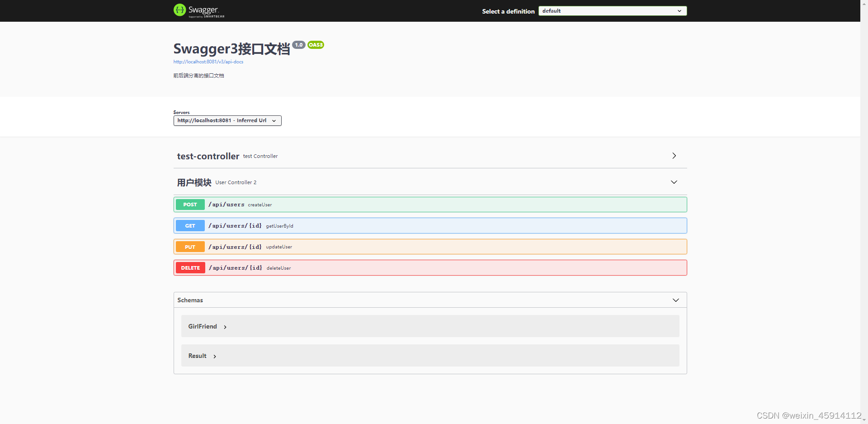Click the Swagger3接口文档 title
Image resolution: width=868 pixels, height=424 pixels.
pos(232,49)
